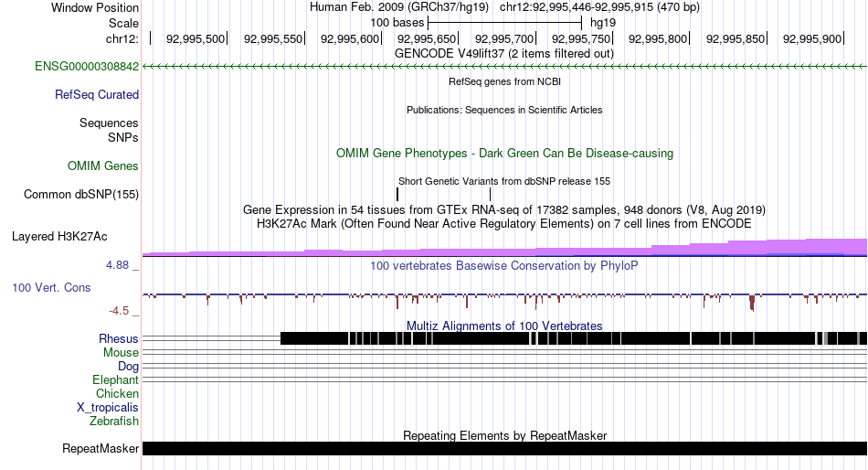Click 'Publications: Sequences in Scientific Articles' title
Viewport: 868px width, 470px height.
[504, 110]
